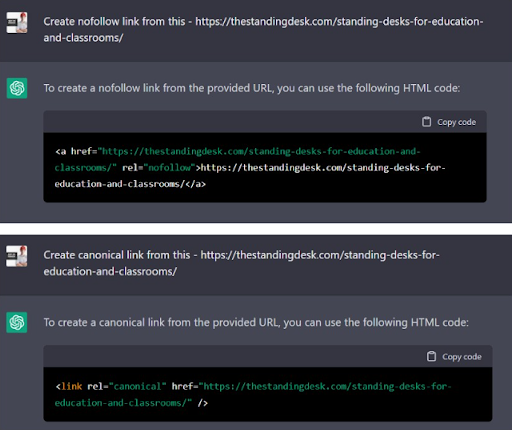Click the white anchor text URL in code

250,176
